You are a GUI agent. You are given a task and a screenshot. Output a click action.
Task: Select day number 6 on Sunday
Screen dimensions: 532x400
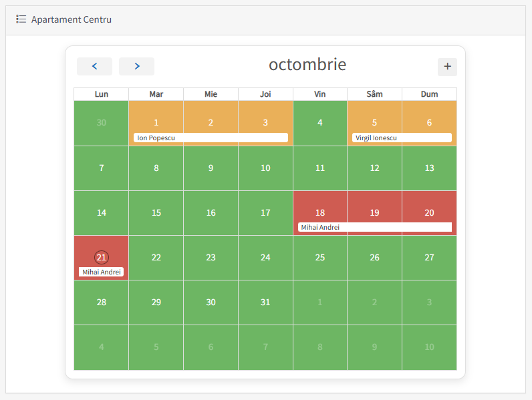point(429,123)
